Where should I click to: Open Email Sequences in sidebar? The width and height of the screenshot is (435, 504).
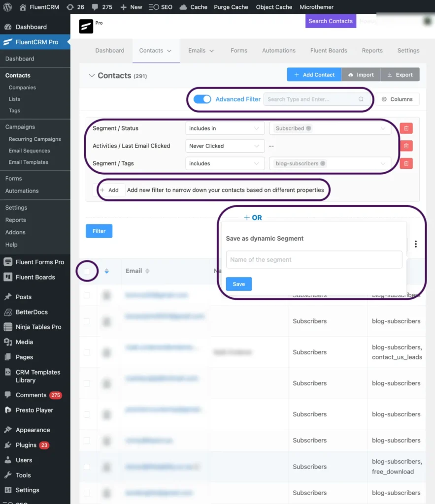29,151
